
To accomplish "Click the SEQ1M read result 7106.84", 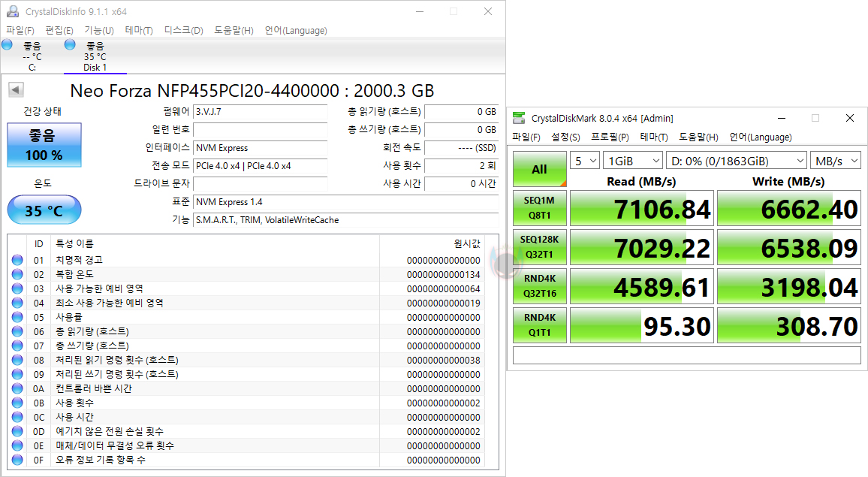I will [642, 208].
